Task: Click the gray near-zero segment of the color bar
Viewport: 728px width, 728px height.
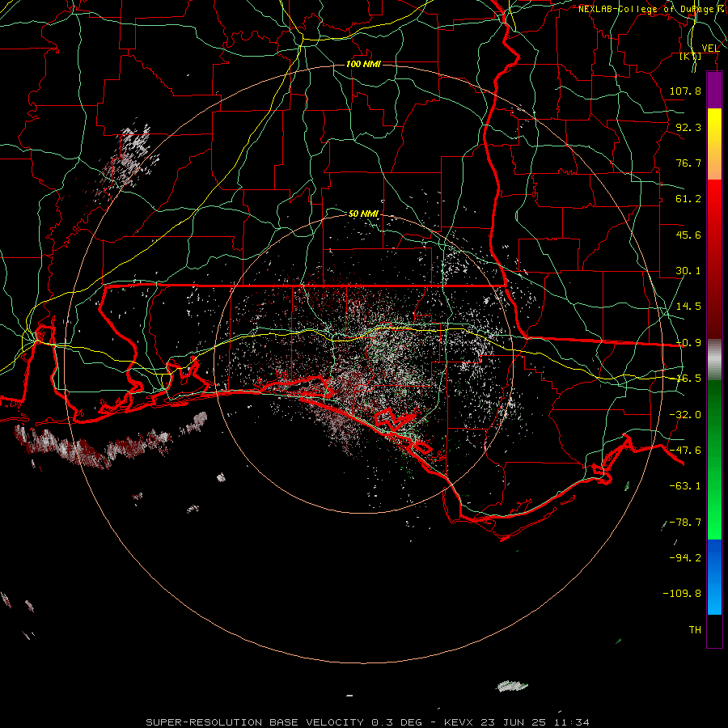Action: (714, 360)
